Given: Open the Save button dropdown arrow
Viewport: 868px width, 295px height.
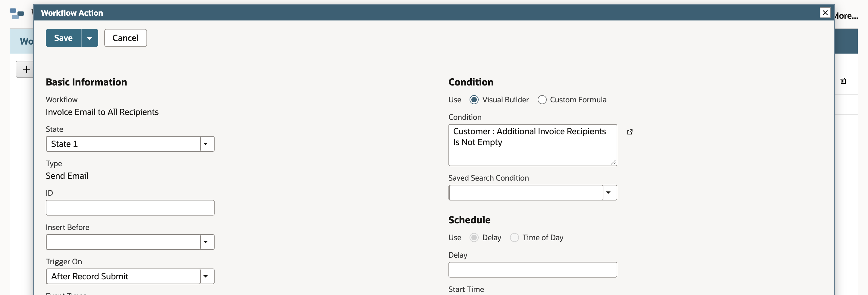Looking at the screenshot, I should coord(90,38).
